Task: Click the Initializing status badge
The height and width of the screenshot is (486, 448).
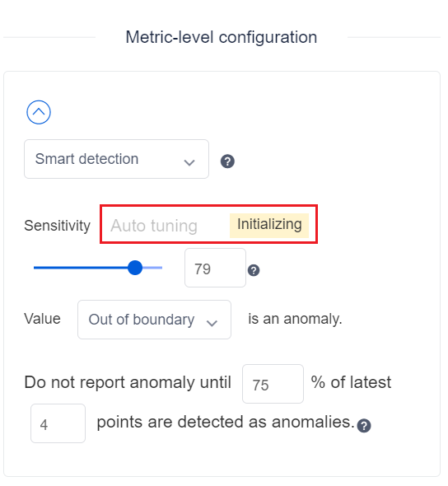Action: click(x=269, y=226)
